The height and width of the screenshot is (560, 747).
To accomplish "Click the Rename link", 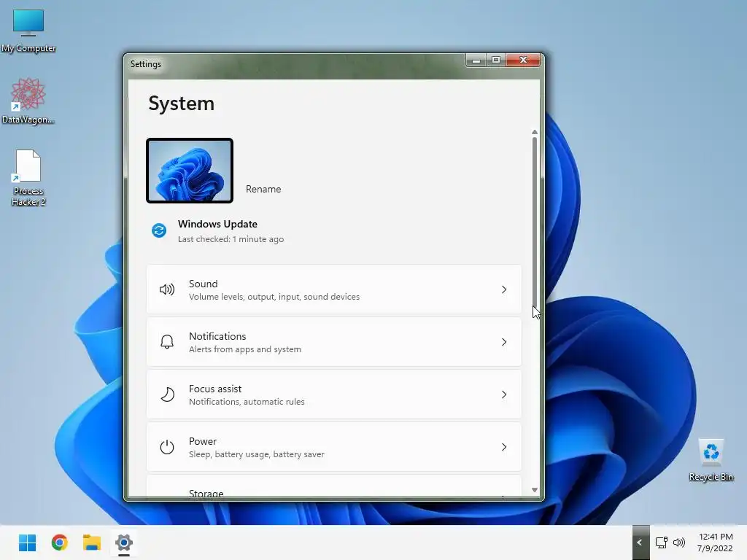I will coord(263,189).
